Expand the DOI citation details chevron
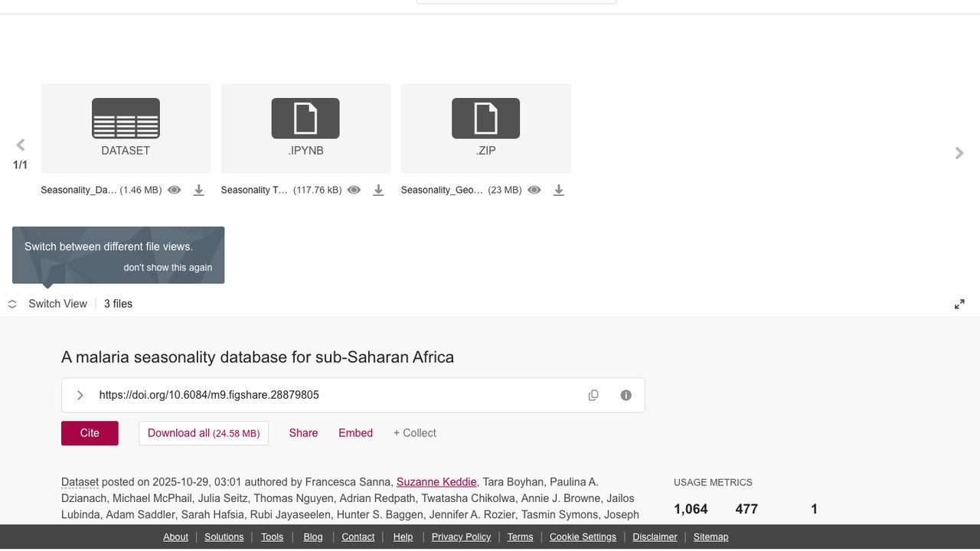Screen dimensions: 980x551 pyautogui.click(x=80, y=395)
